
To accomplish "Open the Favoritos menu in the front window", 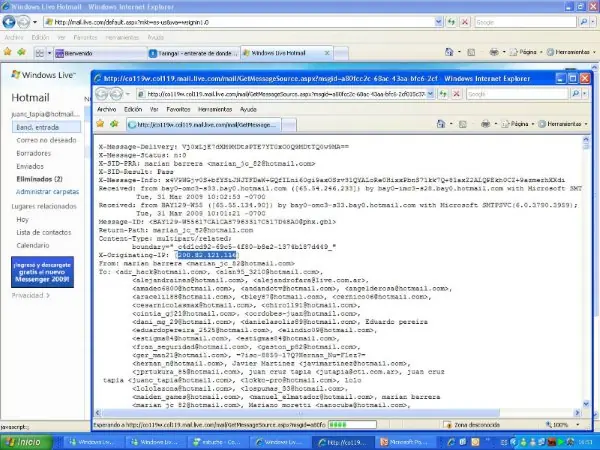I will (x=180, y=108).
